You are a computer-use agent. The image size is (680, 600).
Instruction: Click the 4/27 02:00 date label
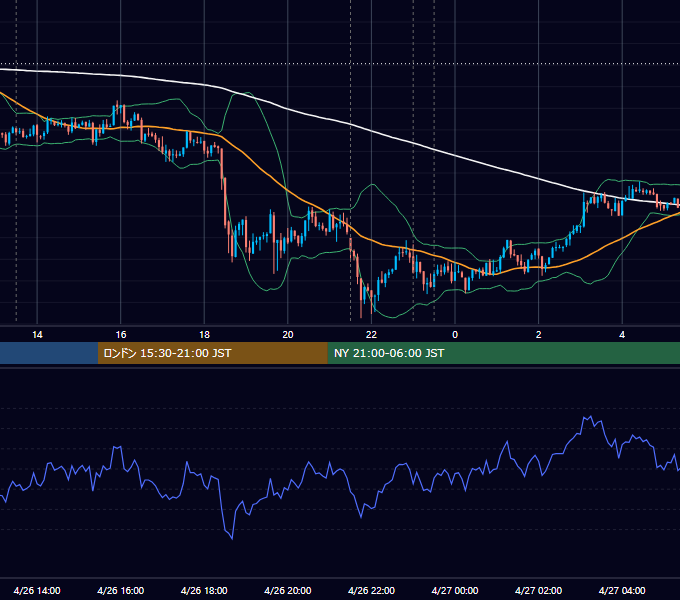click(538, 590)
